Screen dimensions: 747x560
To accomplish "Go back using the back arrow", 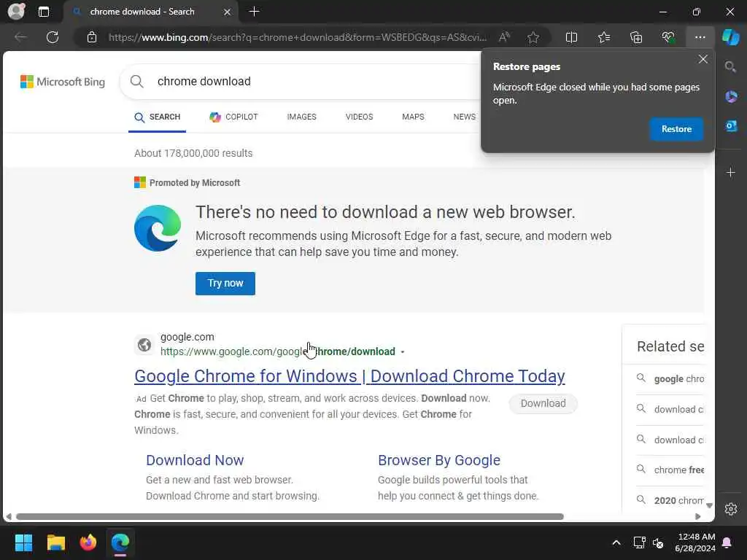I will click(x=20, y=37).
